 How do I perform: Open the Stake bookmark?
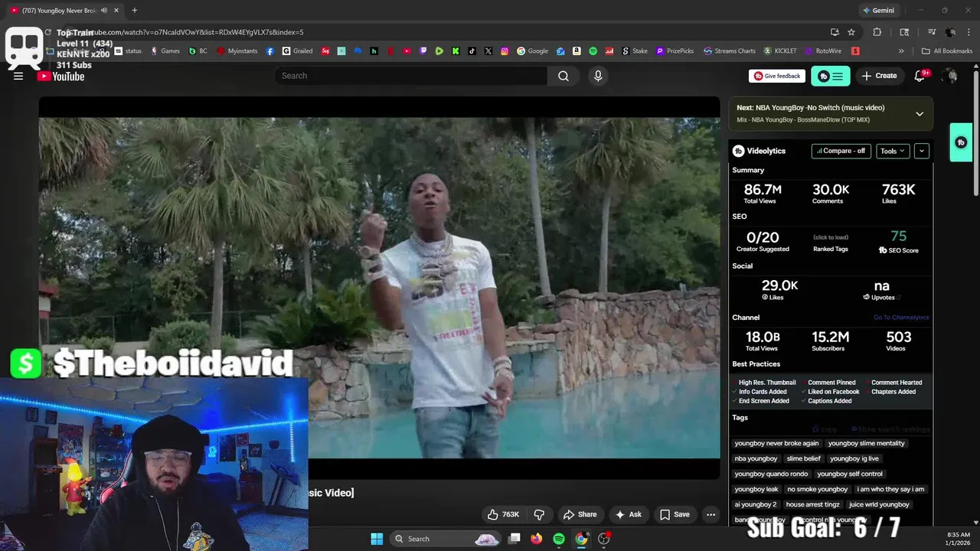click(635, 51)
